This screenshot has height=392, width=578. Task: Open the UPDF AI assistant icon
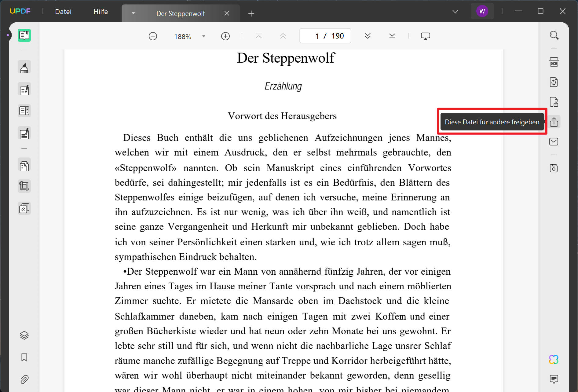(554, 359)
